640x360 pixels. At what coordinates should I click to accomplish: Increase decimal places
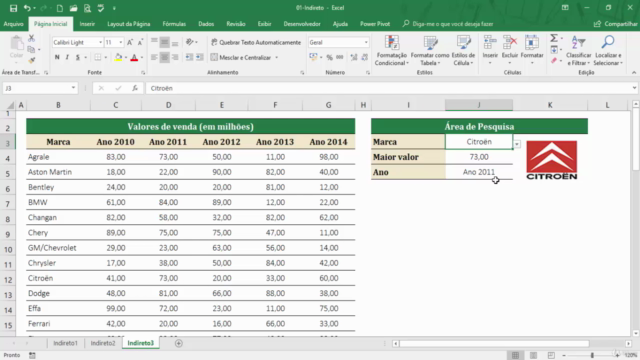coord(354,58)
